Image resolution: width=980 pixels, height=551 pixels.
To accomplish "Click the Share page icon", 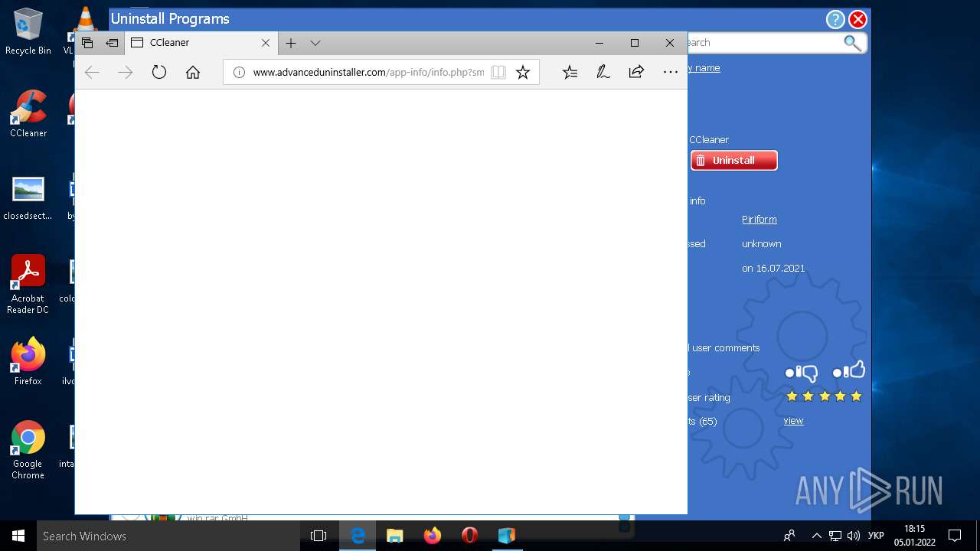I will [636, 72].
